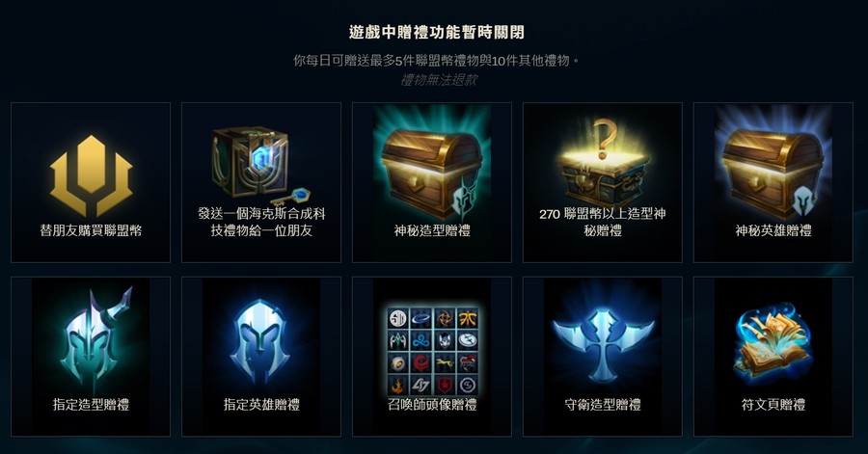Image resolution: width=868 pixels, height=454 pixels.
Task: Select the Hextech chest and key icon
Action: [x=260, y=165]
